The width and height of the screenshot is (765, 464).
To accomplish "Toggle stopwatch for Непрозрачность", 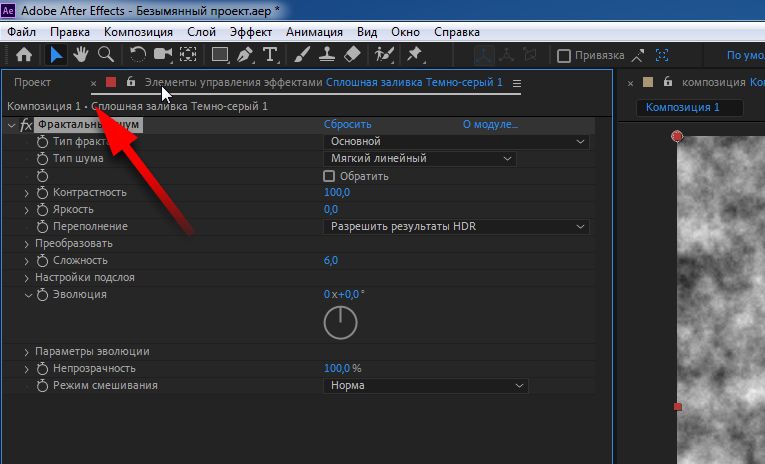I will 42,369.
